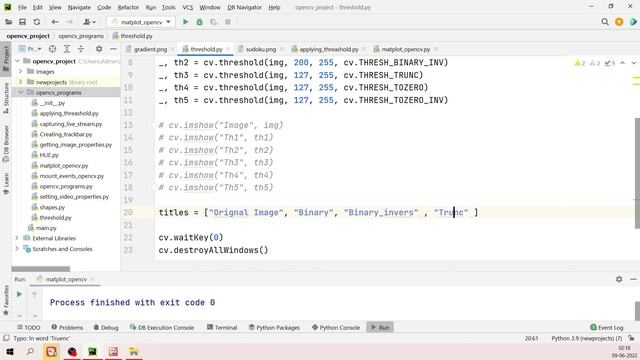This screenshot has width=640, height=360.
Task: Open File Explorer on the taskbar
Action: point(133,352)
